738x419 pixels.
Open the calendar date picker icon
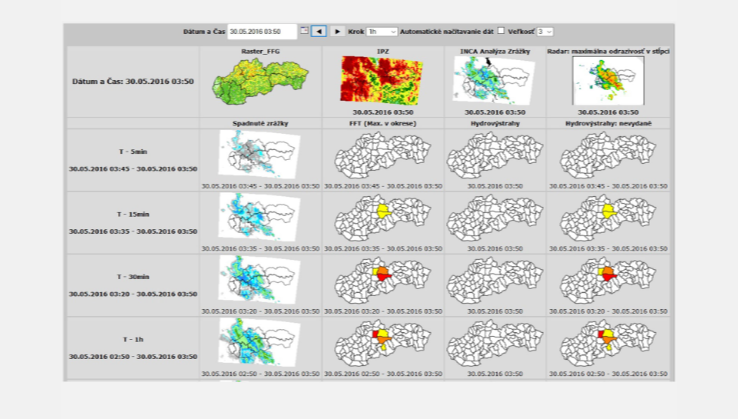pyautogui.click(x=304, y=32)
